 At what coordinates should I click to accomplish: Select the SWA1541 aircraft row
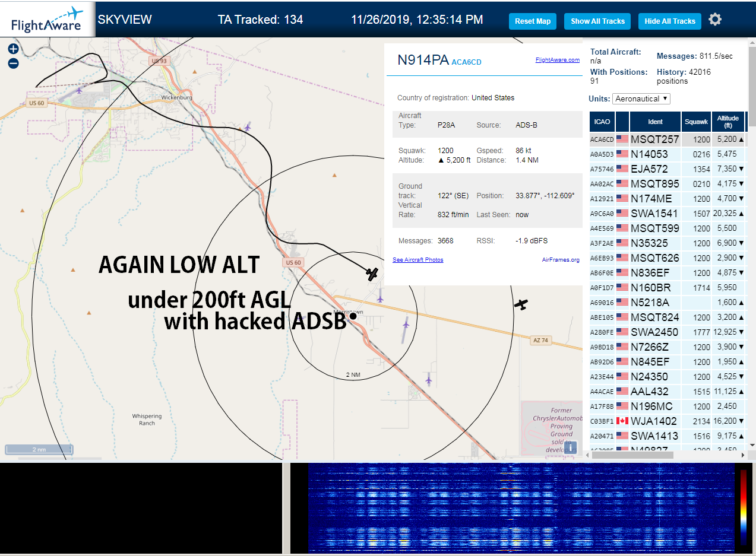pyautogui.click(x=667, y=214)
